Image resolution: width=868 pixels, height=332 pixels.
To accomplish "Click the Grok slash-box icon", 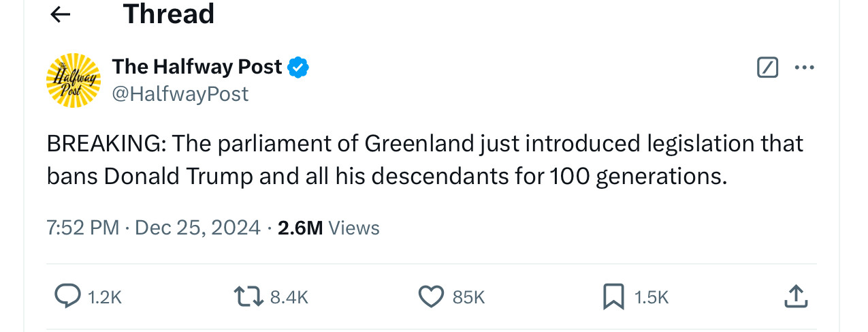I will tap(767, 67).
